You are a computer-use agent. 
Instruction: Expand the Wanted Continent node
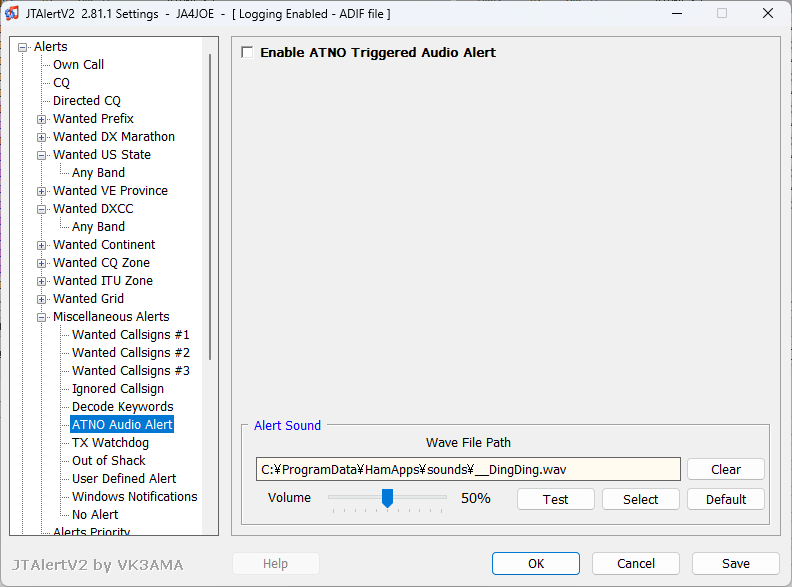41,246
